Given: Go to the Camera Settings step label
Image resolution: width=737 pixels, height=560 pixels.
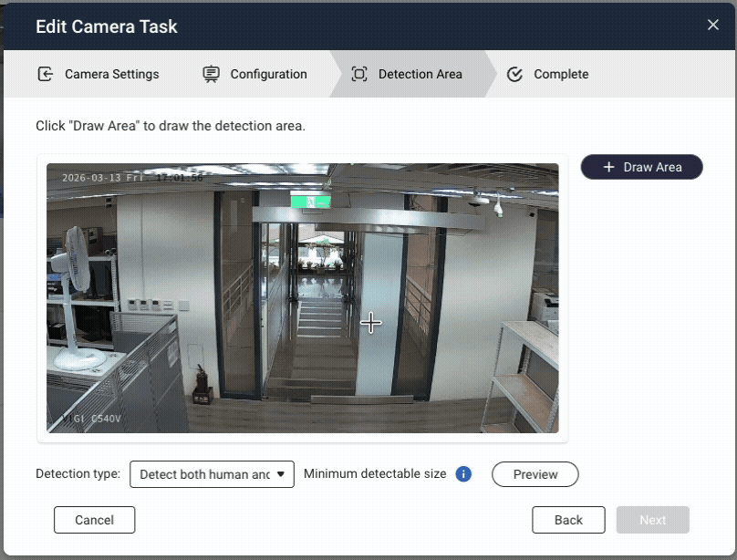Looking at the screenshot, I should click(111, 74).
